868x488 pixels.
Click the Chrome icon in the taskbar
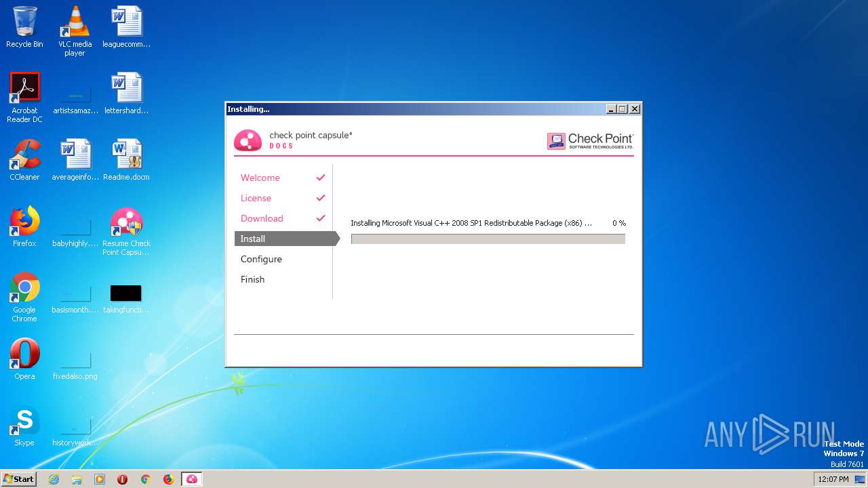pos(145,479)
